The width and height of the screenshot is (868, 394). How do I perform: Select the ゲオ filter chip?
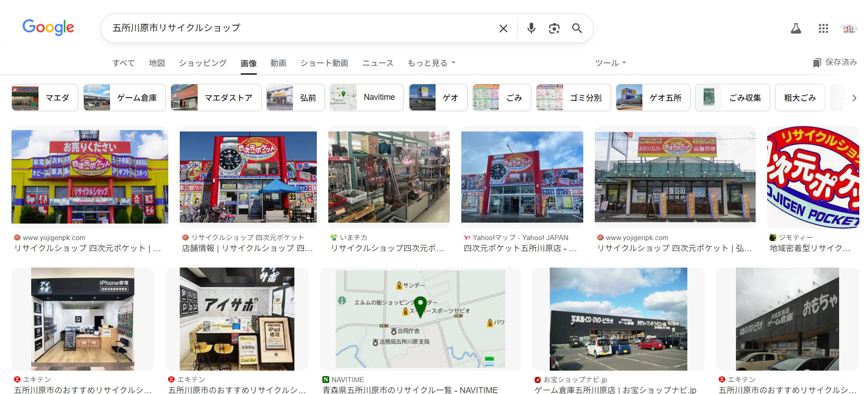(438, 98)
